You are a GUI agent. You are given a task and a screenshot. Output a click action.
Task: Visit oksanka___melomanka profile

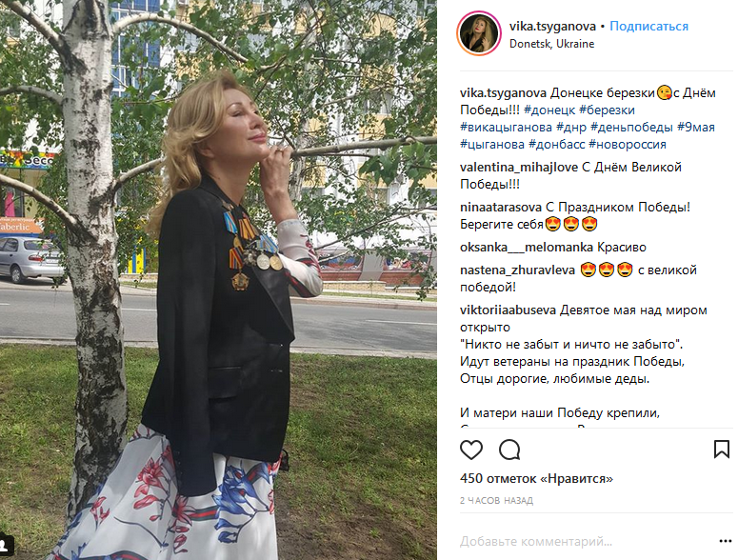[x=527, y=247]
